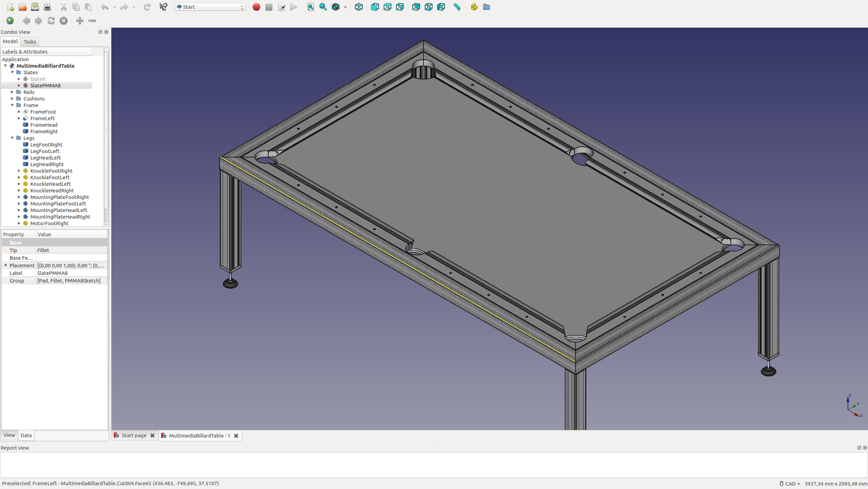
Task: Switch to the Tasks tab
Action: pos(30,41)
